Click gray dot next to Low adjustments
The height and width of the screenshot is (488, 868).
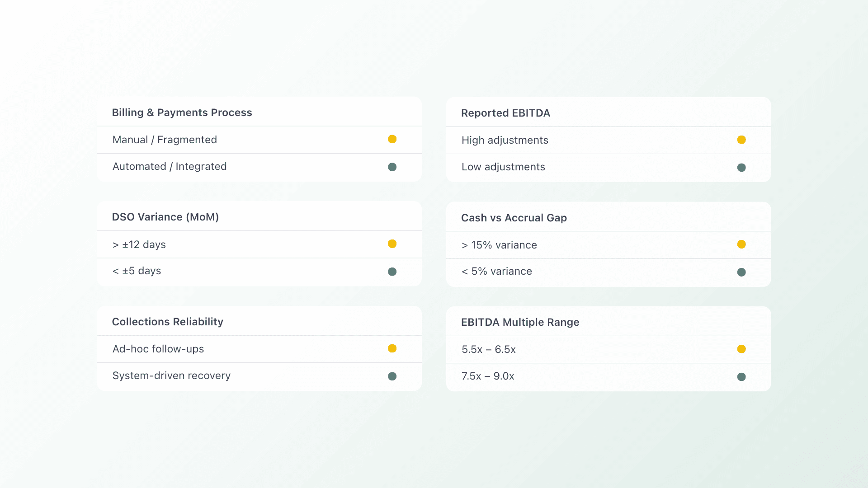741,168
